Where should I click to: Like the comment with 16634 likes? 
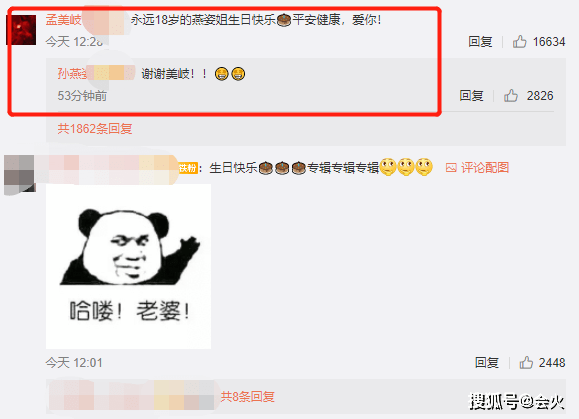(x=520, y=42)
